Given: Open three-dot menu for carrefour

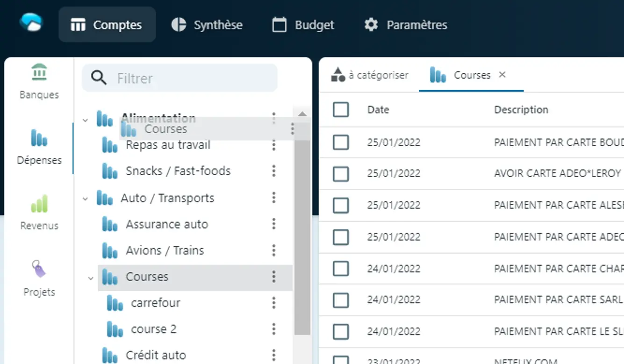Looking at the screenshot, I should click(274, 303).
